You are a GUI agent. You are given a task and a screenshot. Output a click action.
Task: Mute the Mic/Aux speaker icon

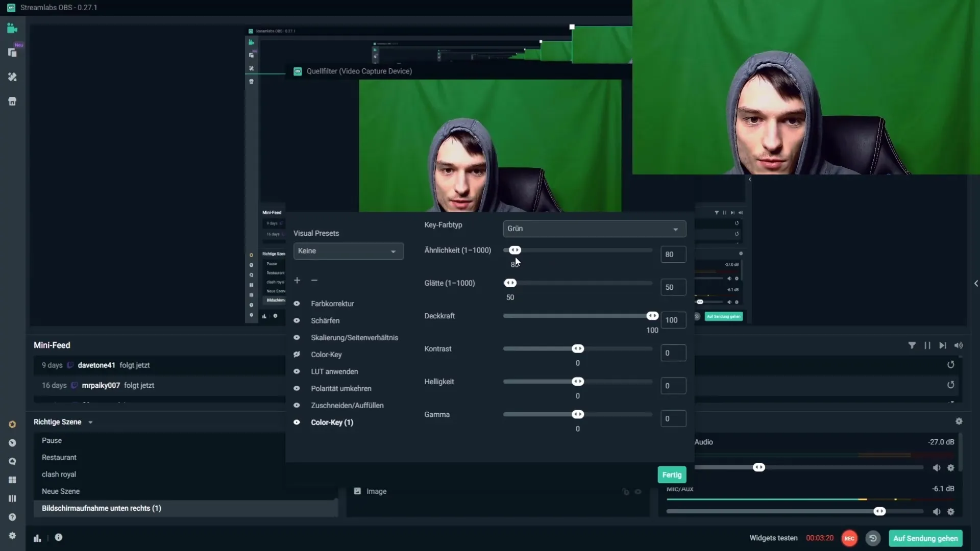[x=937, y=512]
